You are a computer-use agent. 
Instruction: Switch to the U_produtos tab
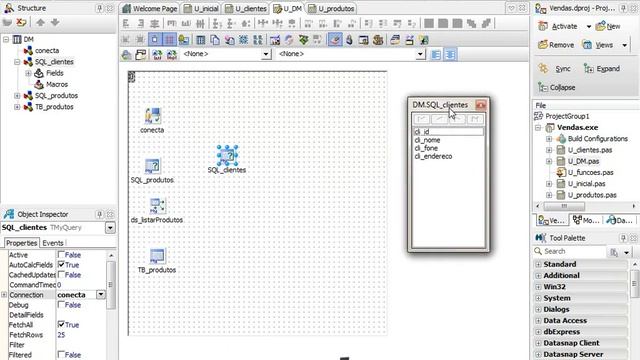(331, 9)
